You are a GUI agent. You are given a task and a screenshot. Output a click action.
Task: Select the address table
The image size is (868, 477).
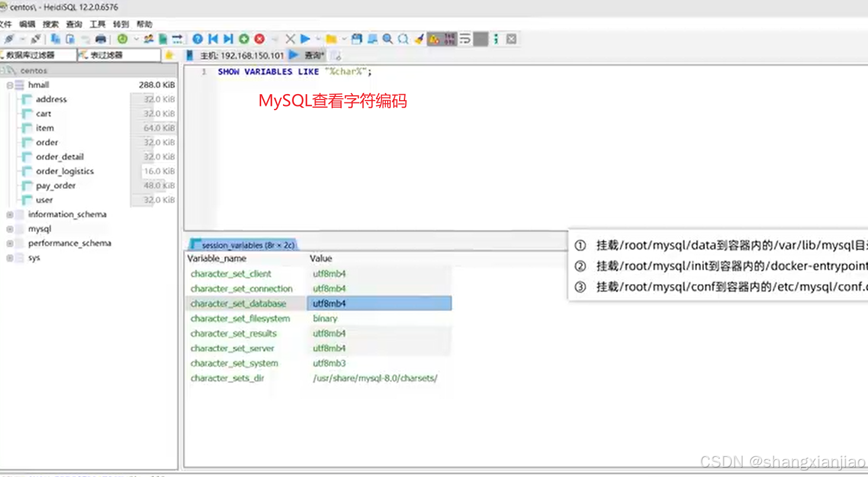pos(51,99)
